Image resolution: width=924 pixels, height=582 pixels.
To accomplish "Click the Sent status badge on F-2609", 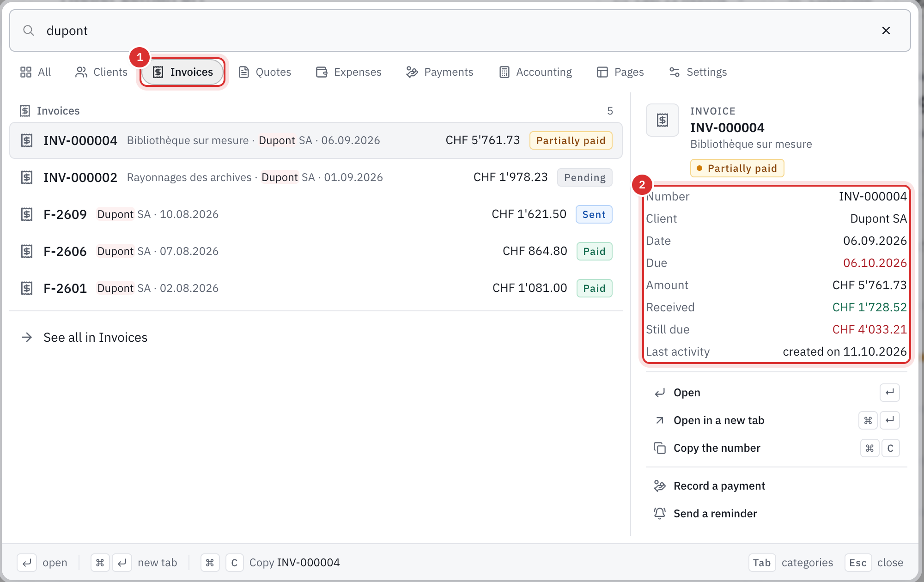I will (594, 214).
